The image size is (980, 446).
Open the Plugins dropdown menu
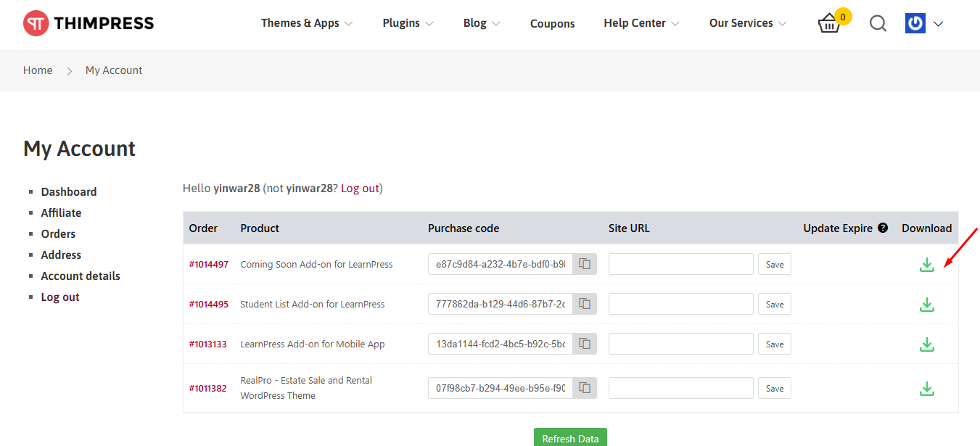(408, 23)
